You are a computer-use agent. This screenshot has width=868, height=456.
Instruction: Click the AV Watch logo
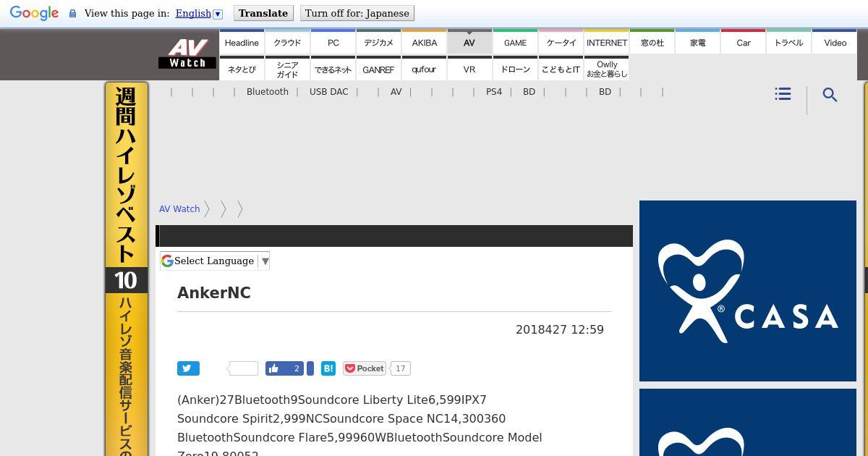tap(187, 53)
